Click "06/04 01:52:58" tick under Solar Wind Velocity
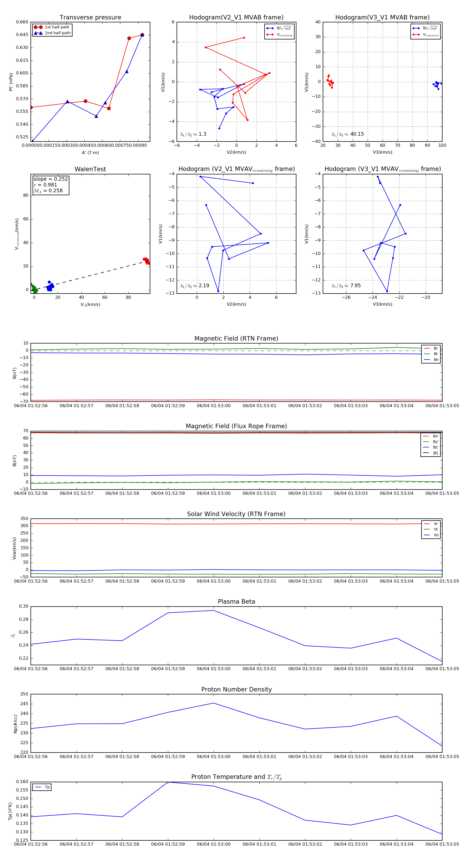473x868 pixels. point(122,581)
